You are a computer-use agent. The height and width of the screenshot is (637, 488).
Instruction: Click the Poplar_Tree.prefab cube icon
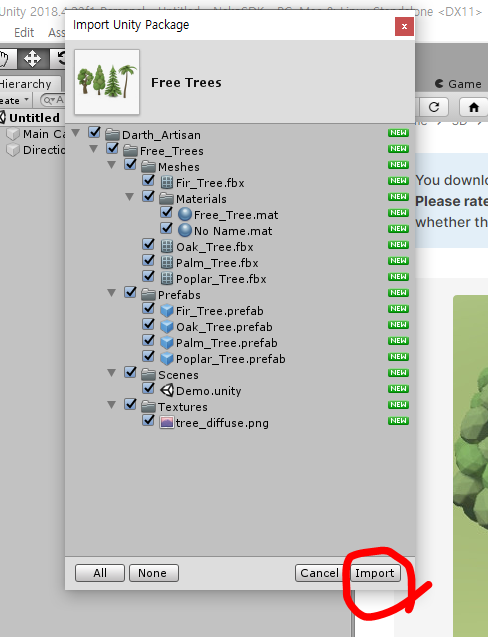click(167, 359)
